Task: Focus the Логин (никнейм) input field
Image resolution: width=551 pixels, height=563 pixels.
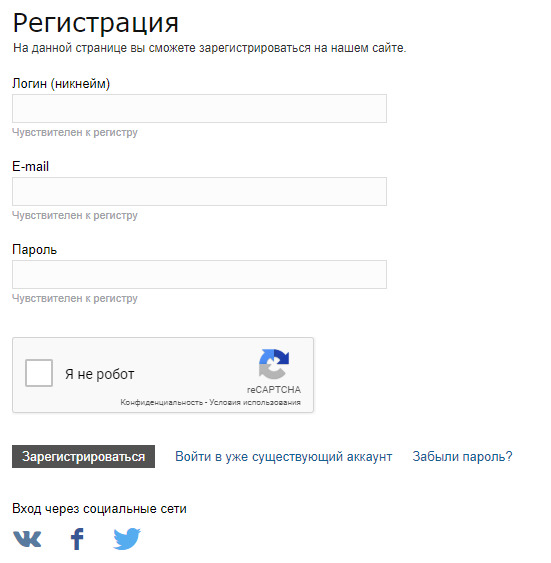Action: pos(199,108)
